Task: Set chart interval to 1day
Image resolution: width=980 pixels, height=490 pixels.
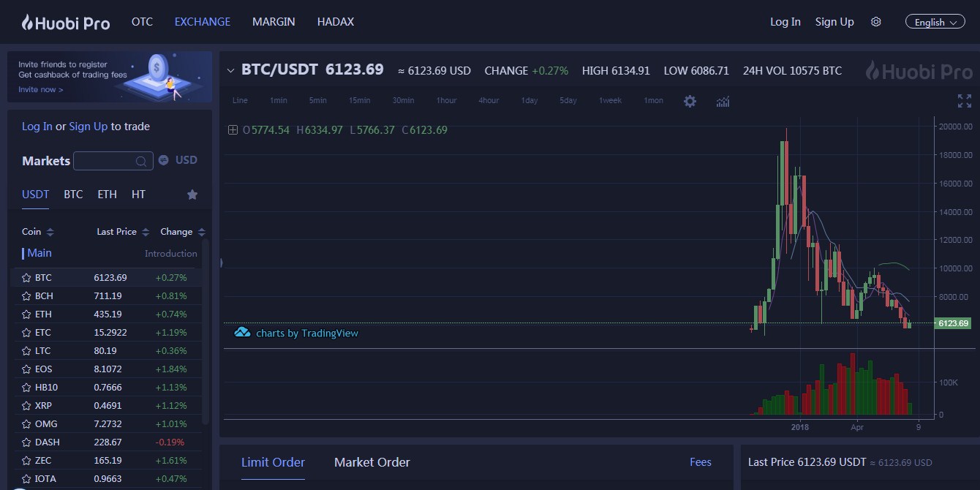Action: pos(530,101)
